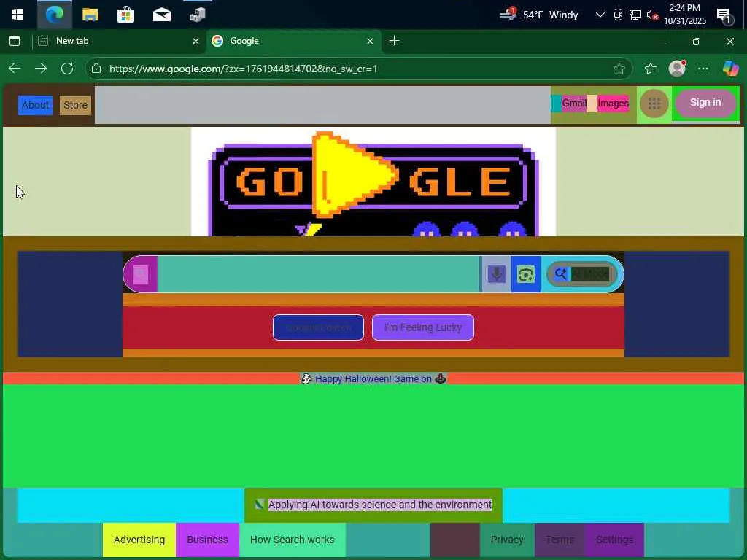The width and height of the screenshot is (747, 560).
Task: Close the Google tab
Action: (x=370, y=42)
